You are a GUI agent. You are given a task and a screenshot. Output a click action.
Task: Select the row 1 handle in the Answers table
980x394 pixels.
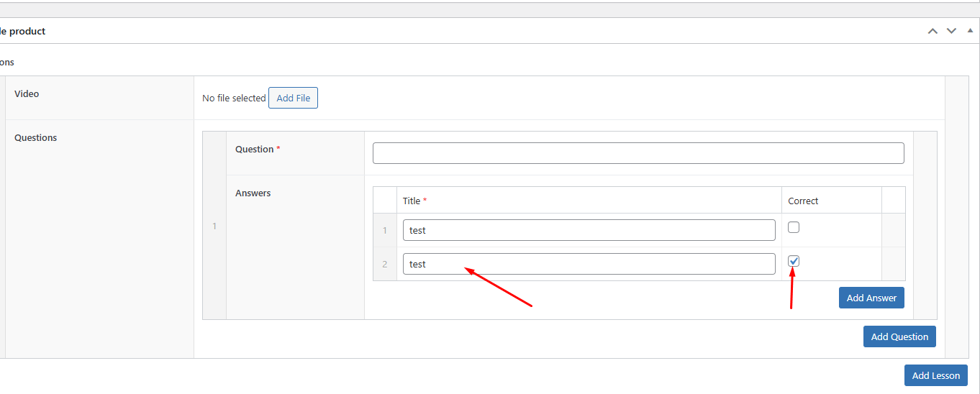[385, 231]
